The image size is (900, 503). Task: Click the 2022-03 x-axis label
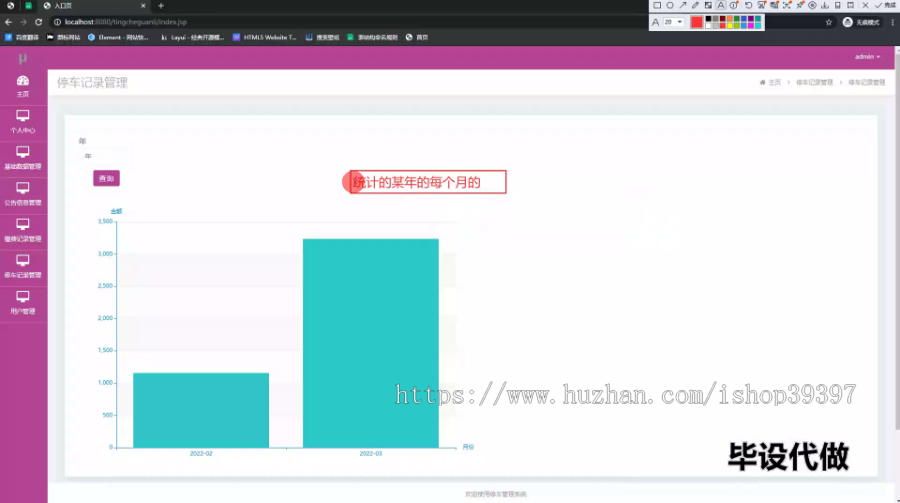[x=371, y=454]
